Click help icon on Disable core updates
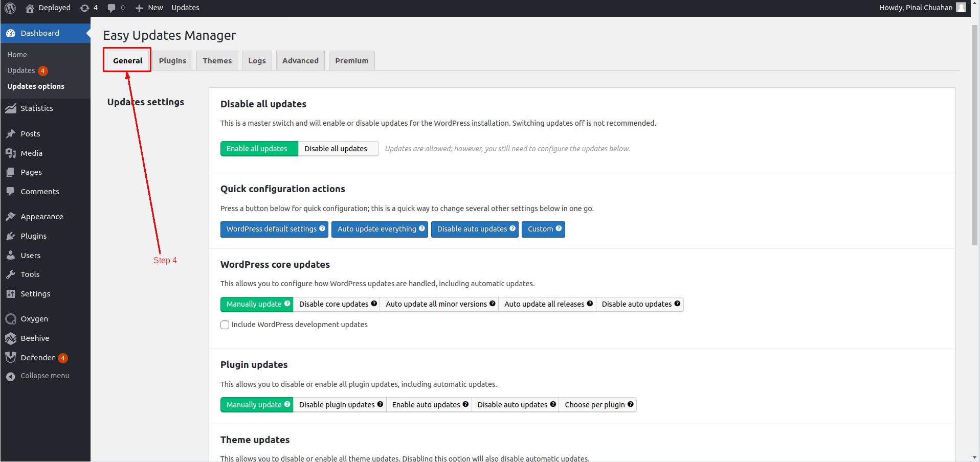This screenshot has width=980, height=462. (374, 304)
